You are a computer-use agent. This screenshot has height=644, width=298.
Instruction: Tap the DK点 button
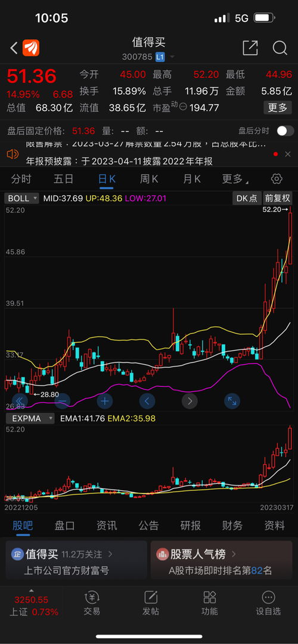point(246,198)
